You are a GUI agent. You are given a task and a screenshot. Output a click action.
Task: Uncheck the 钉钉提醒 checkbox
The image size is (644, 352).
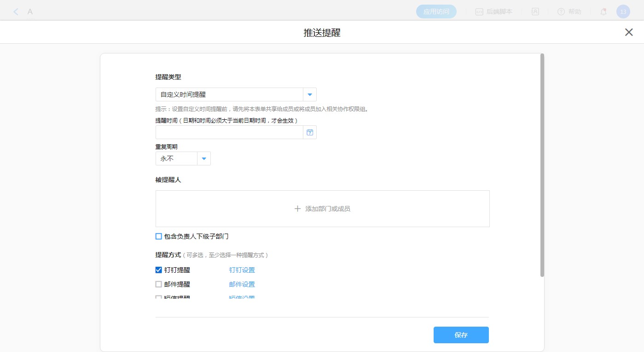click(159, 270)
